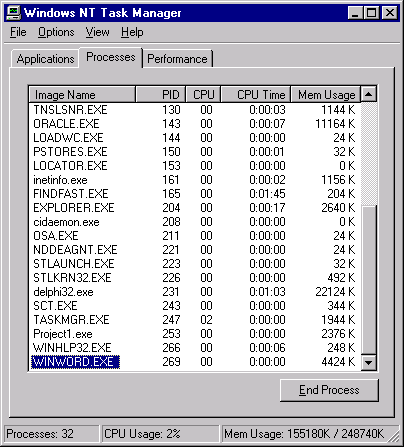Select the TASKMGR.EXE process

pyautogui.click(x=195, y=320)
